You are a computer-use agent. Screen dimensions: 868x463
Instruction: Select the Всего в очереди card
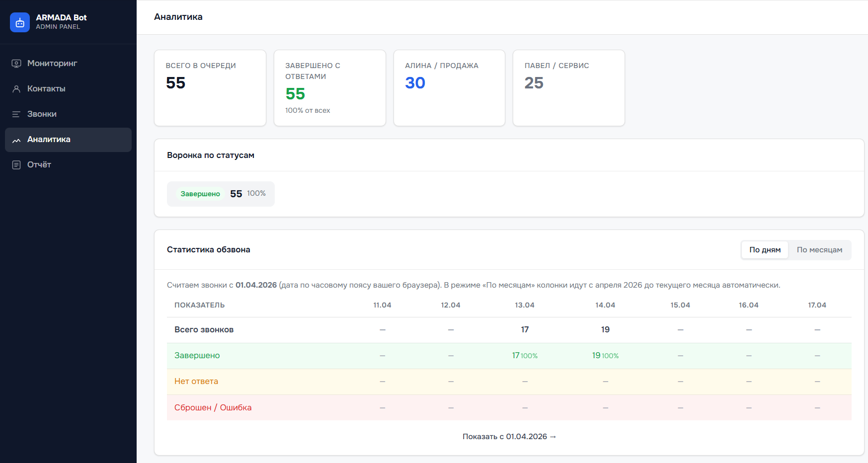tap(210, 88)
